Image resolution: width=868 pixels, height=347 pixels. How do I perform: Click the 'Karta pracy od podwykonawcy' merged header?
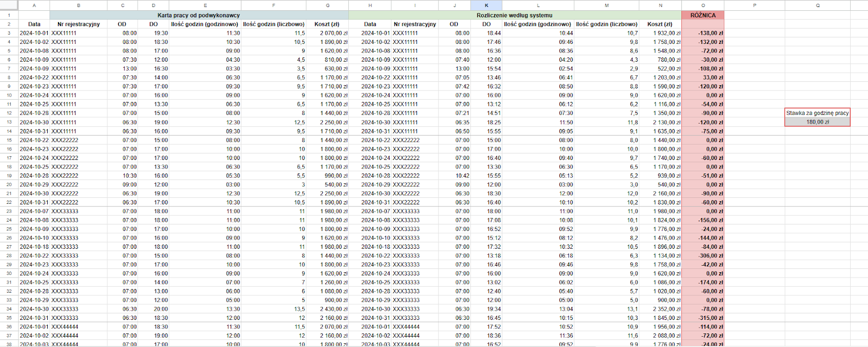[x=199, y=15]
